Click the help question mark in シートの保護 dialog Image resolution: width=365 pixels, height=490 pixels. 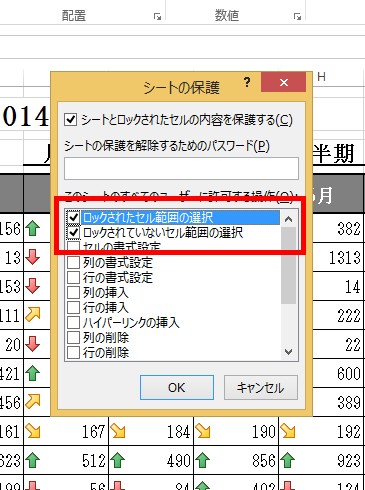point(247,82)
